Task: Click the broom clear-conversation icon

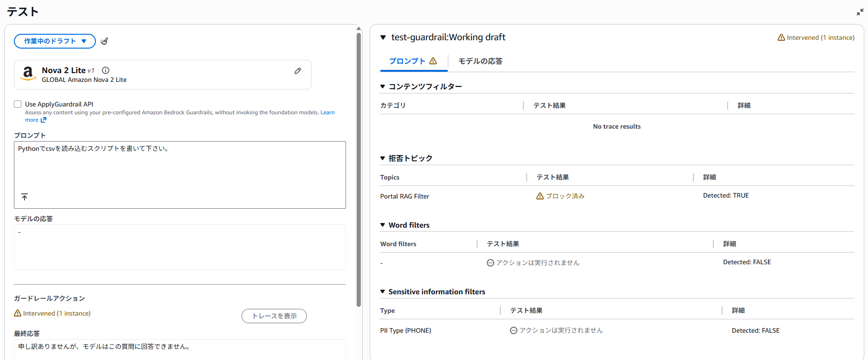Action: click(104, 41)
